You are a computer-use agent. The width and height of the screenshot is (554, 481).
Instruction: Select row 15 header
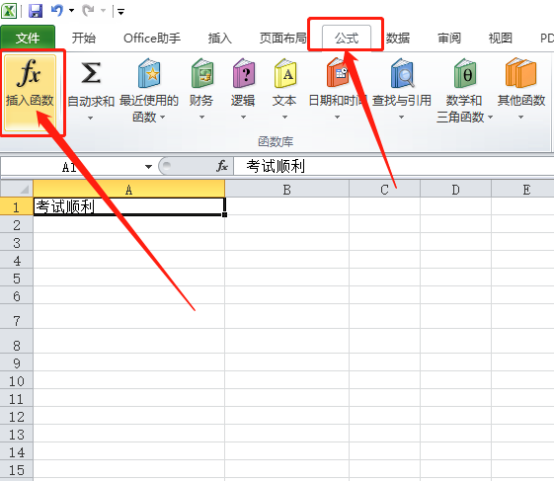[x=17, y=470]
